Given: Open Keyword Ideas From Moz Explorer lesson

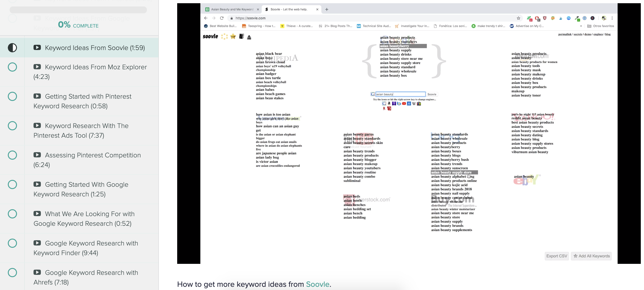Looking at the screenshot, I should (90, 72).
